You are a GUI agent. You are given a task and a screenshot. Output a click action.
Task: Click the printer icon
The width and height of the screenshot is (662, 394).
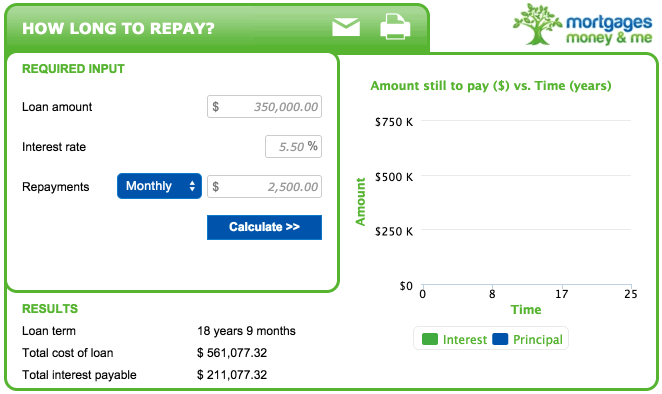click(x=395, y=27)
